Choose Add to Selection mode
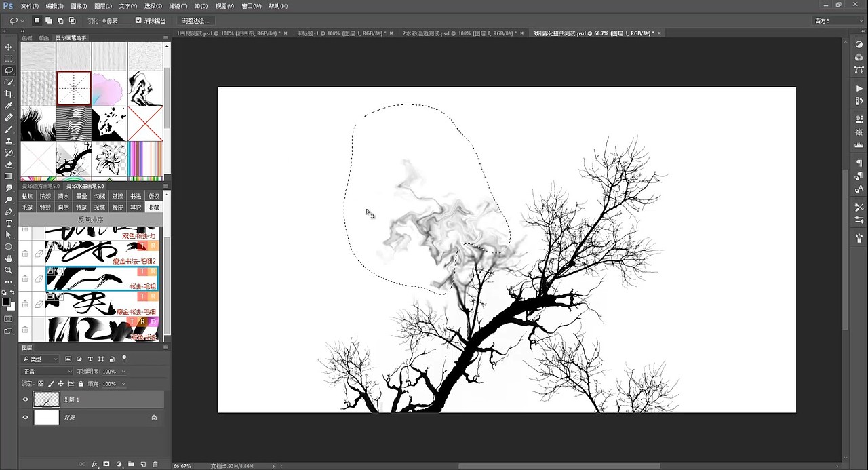 [50, 20]
